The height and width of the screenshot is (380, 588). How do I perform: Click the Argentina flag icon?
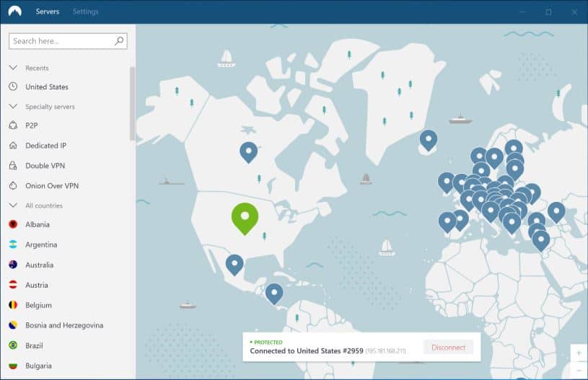pyautogui.click(x=13, y=244)
